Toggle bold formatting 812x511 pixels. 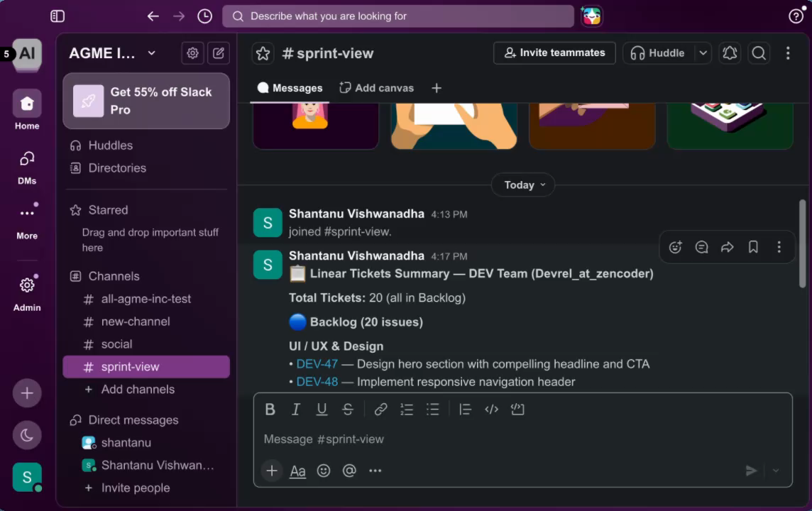pyautogui.click(x=270, y=410)
